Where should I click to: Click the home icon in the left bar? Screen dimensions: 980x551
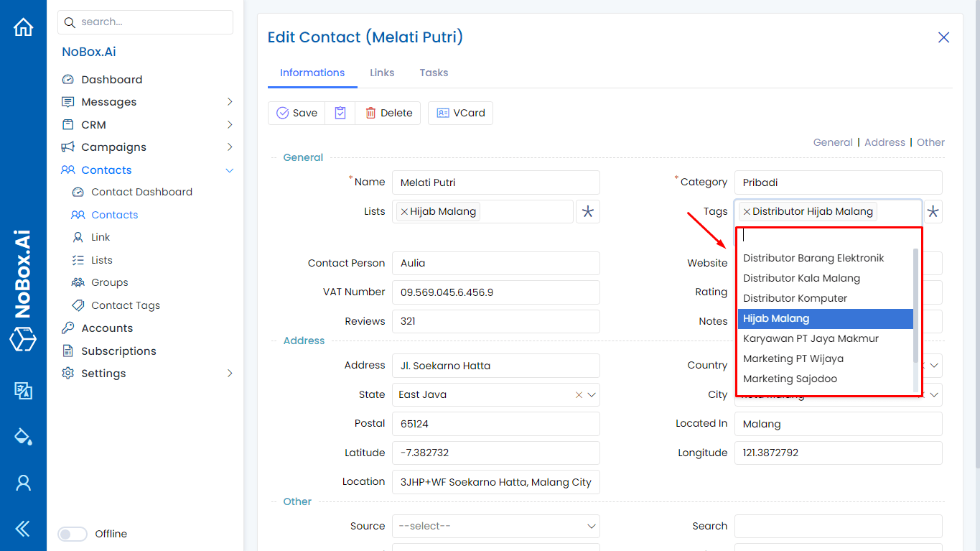click(24, 27)
